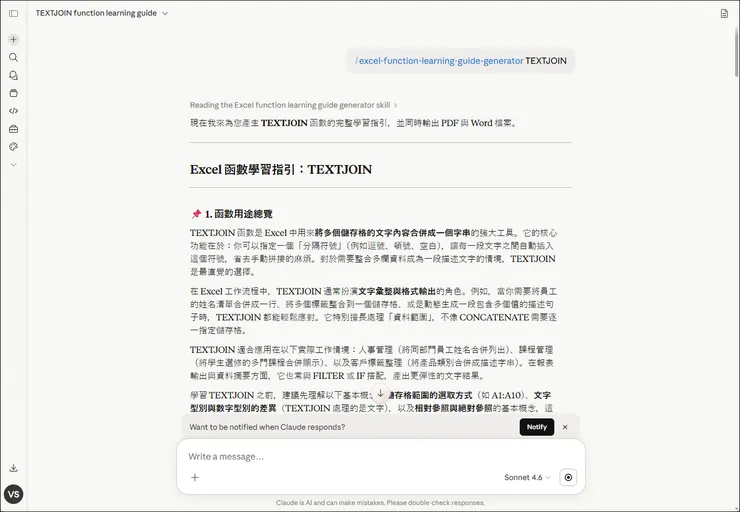Click the stop response button
740x512 pixels.
(x=568, y=478)
